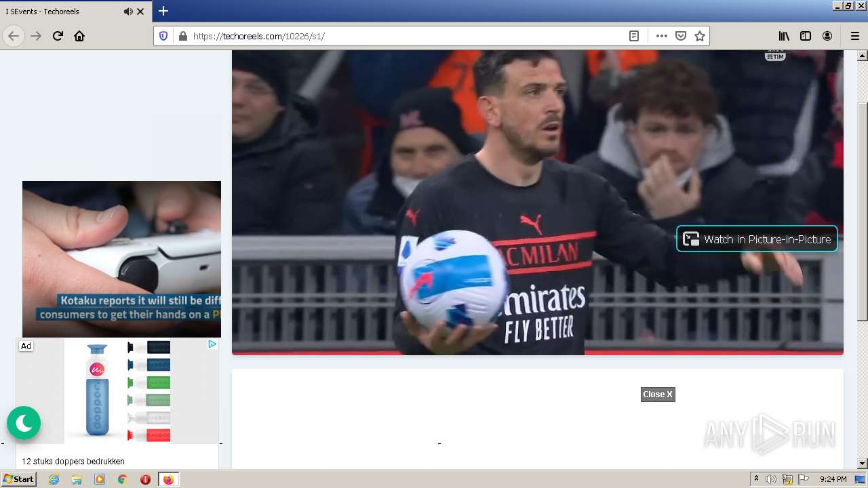Open Windows Media Player from taskbar
Screen dimensions: 868x488
tap(100, 479)
